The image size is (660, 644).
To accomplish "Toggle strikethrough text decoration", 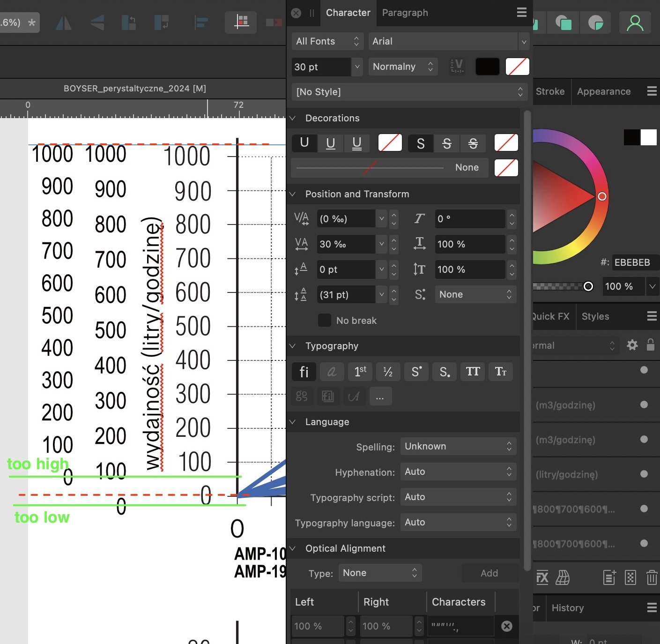I will pos(447,143).
